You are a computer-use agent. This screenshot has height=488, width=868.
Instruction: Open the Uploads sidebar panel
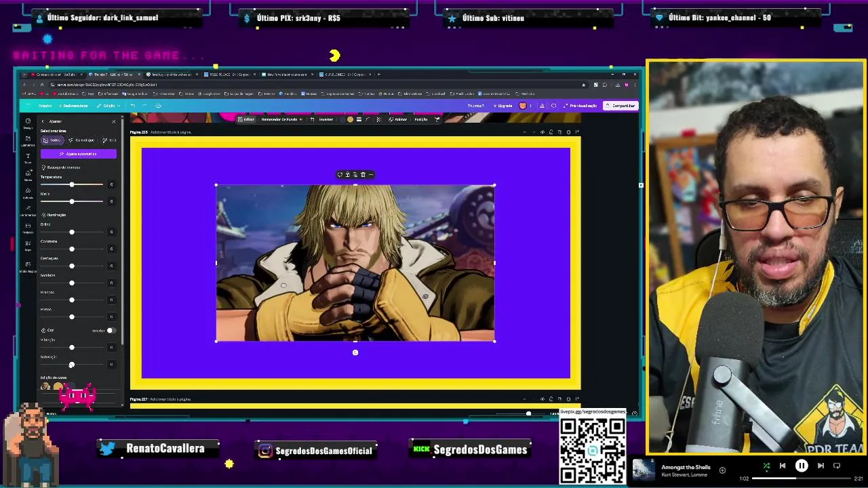pyautogui.click(x=28, y=193)
